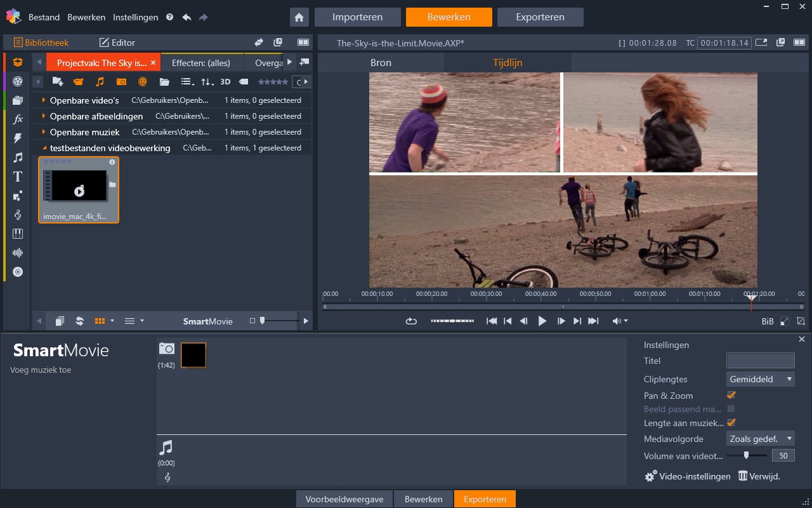
Task: Expand the Openbare video's folder
Action: [44, 100]
